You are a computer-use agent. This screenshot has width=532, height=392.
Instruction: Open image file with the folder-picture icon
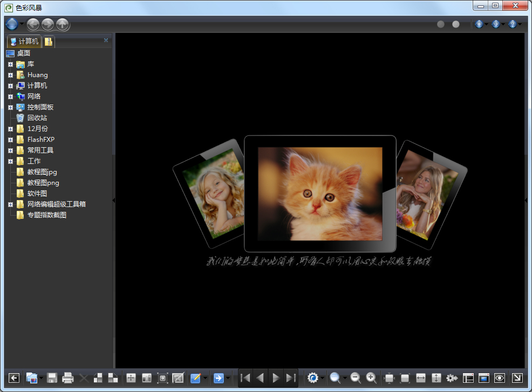pos(31,378)
